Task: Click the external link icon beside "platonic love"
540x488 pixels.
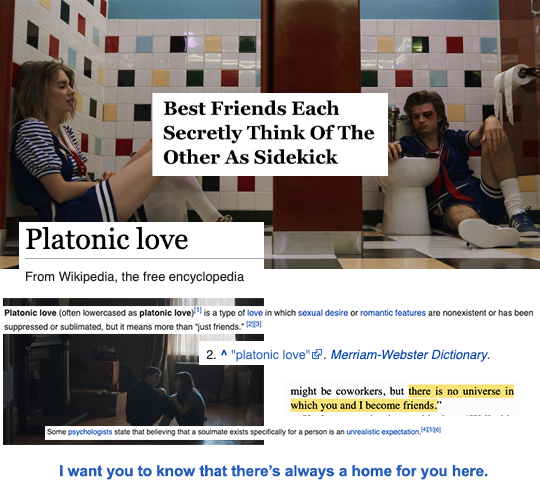Action: [316, 354]
